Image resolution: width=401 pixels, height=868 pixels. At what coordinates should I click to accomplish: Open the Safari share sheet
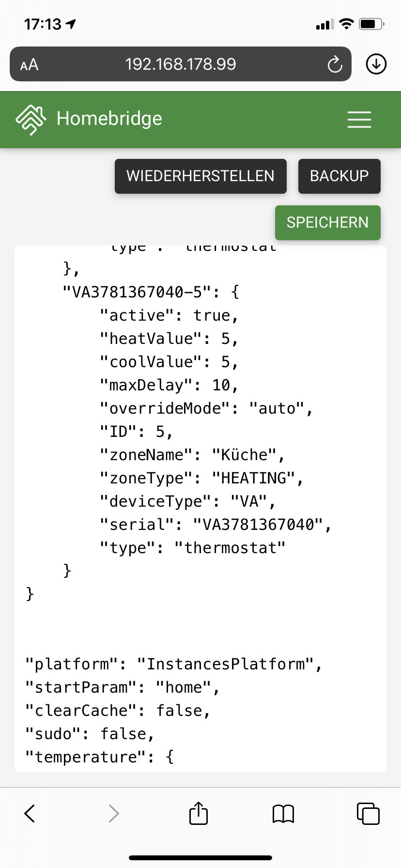[x=199, y=813]
